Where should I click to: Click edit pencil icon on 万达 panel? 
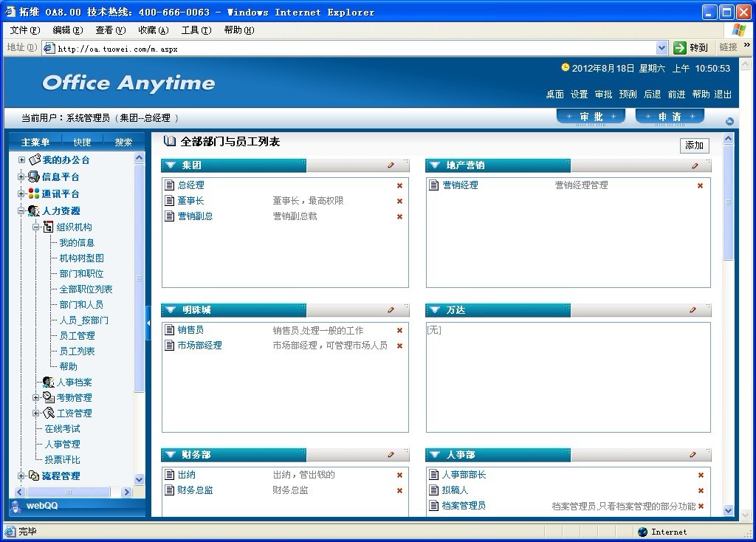(x=693, y=310)
